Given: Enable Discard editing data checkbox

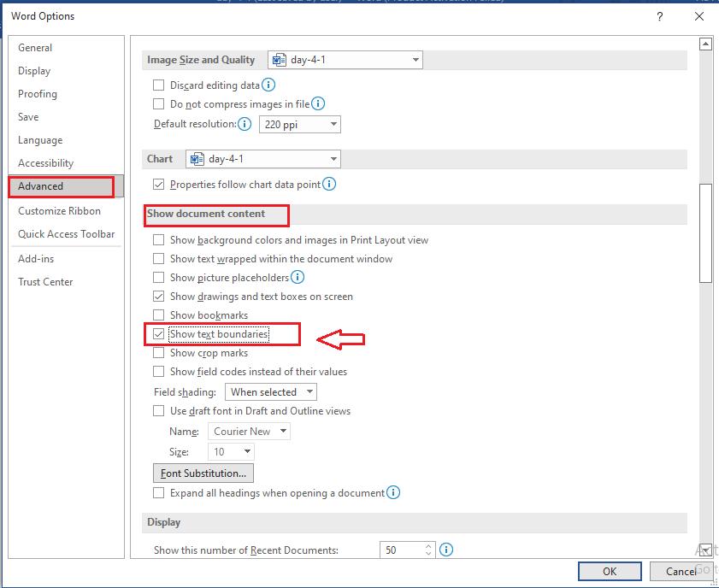Looking at the screenshot, I should click(158, 85).
